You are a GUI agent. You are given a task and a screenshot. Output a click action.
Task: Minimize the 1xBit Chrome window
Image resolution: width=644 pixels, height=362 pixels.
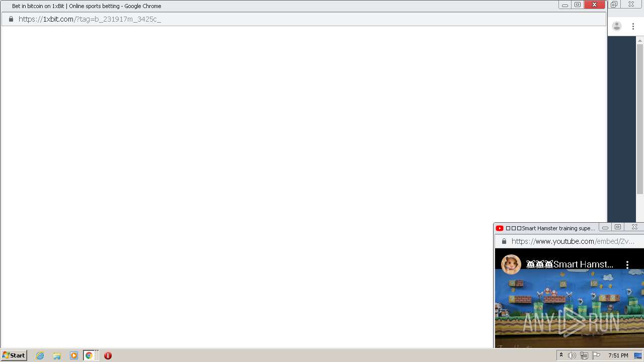click(565, 5)
